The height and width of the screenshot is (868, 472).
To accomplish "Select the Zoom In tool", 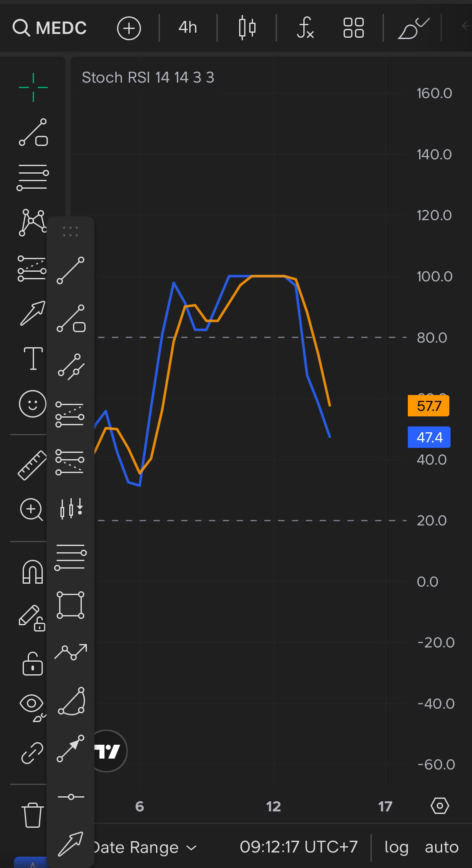I will [31, 509].
